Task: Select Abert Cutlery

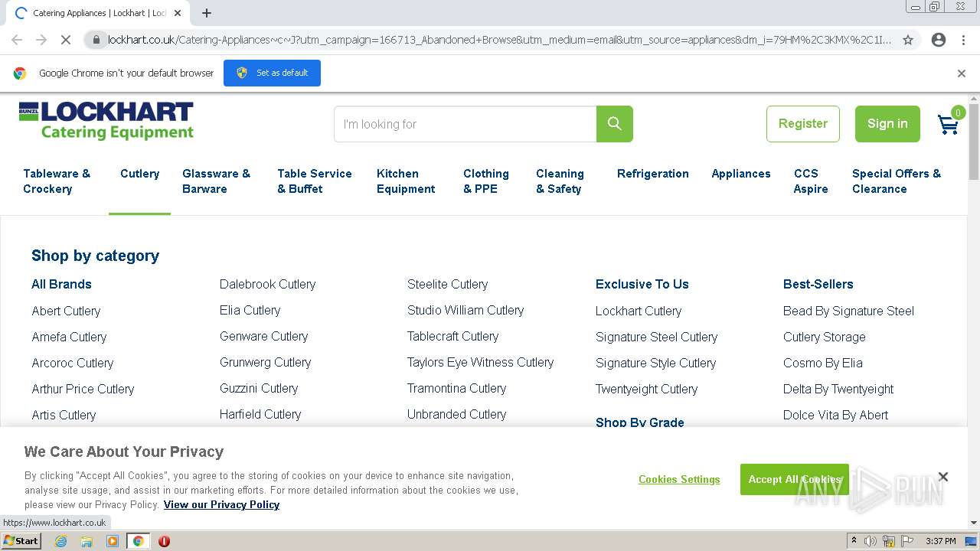Action: (66, 311)
